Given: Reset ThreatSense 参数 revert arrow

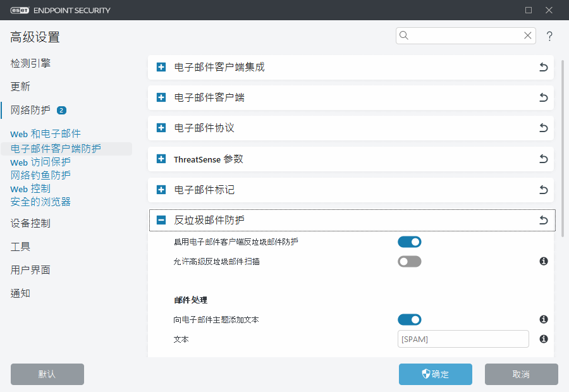Looking at the screenshot, I should 543,159.
